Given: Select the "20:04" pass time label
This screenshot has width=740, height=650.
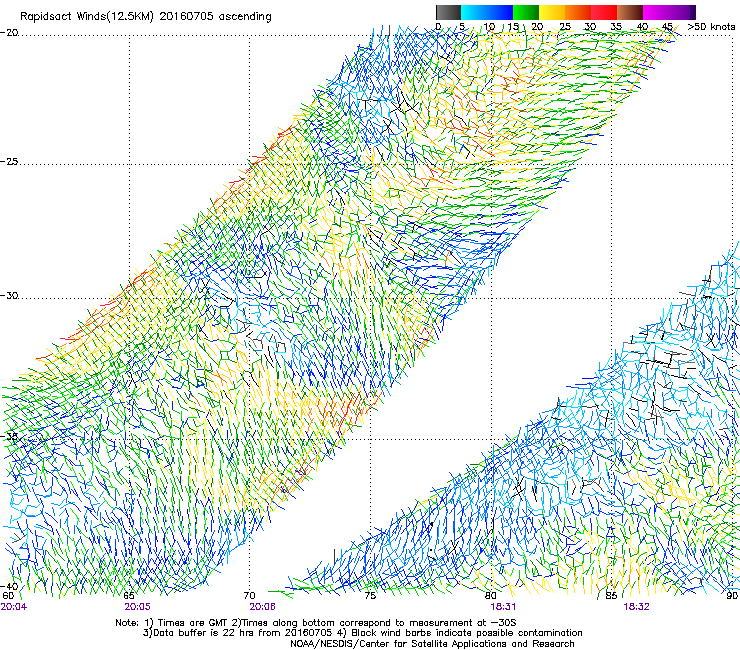Looking at the screenshot, I should (x=14, y=607).
